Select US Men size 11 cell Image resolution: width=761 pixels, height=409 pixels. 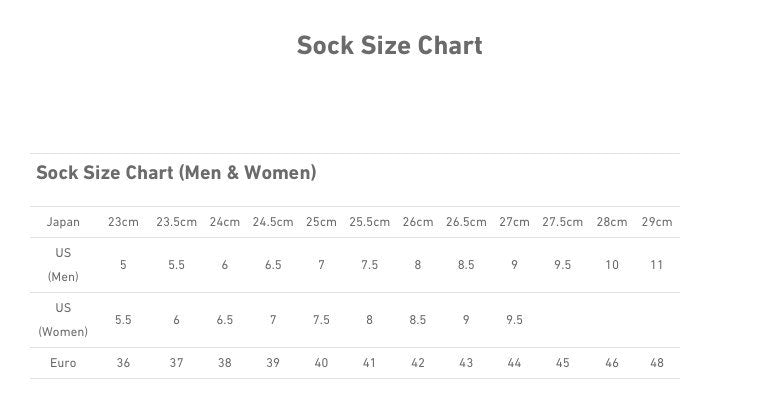coord(656,265)
